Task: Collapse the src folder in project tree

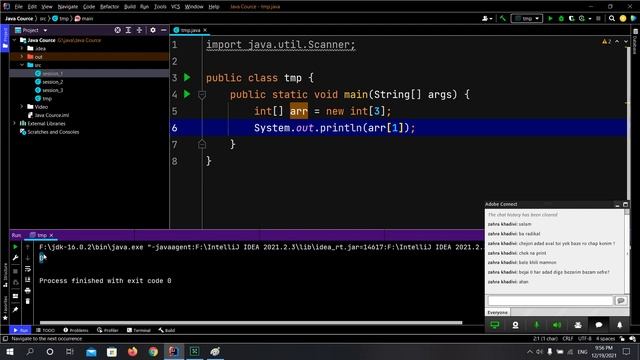Action: click(22, 65)
